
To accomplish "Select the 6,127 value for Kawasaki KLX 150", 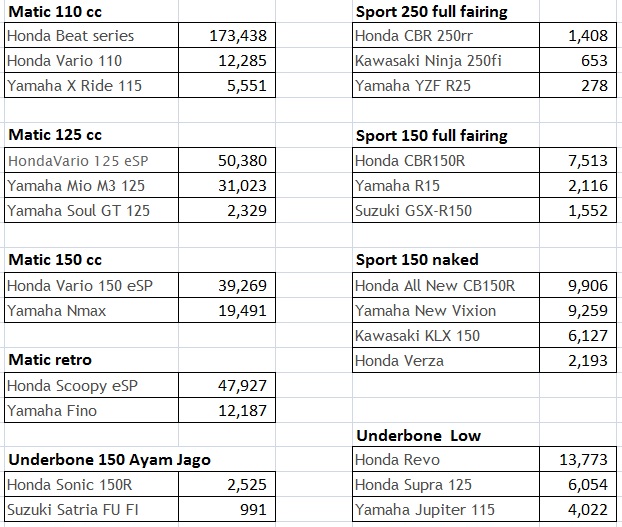I will [x=586, y=335].
